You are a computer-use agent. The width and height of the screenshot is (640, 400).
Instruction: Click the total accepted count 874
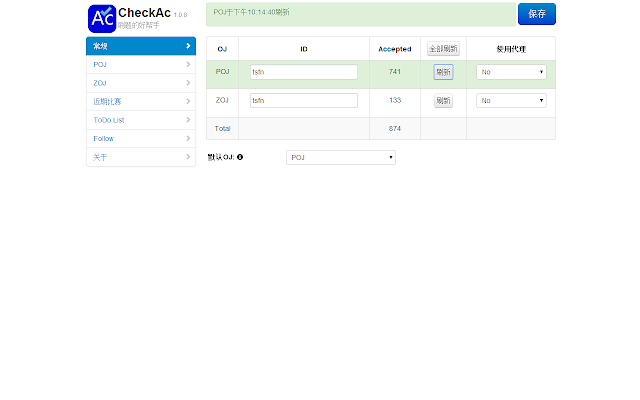pyautogui.click(x=395, y=128)
